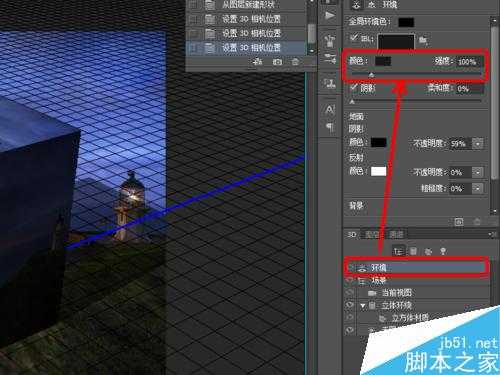The width and height of the screenshot is (500, 375).
Task: Filter 3D panel by materials icon
Action: coord(428,251)
